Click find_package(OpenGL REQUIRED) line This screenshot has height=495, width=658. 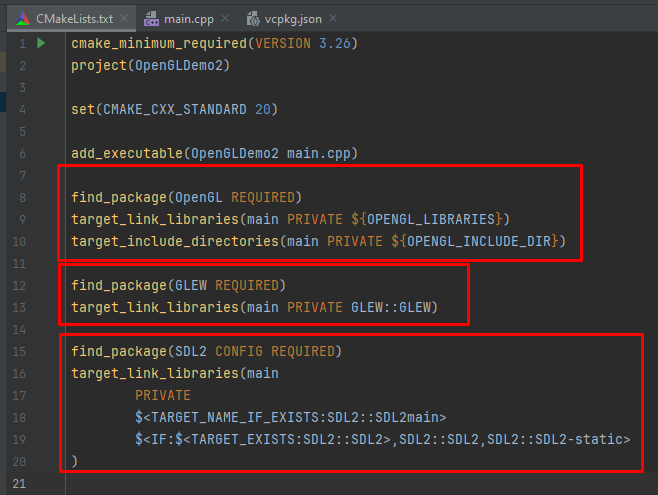click(x=186, y=198)
